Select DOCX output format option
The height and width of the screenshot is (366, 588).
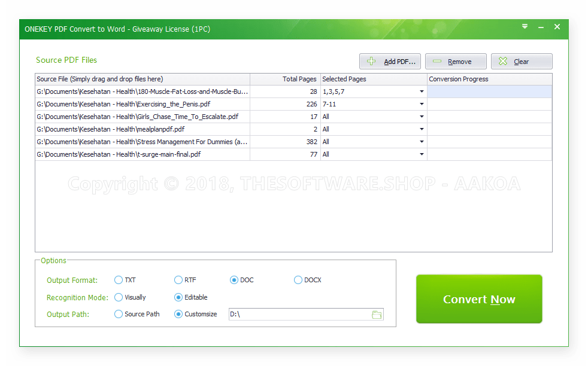tap(298, 280)
